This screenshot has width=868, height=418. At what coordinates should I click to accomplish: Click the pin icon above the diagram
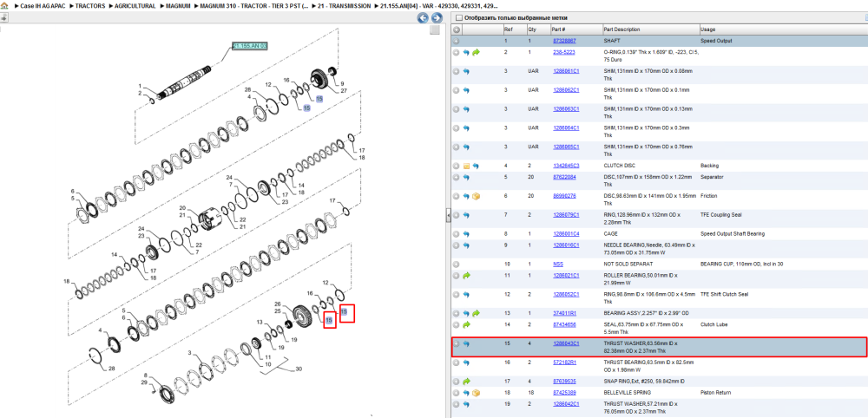click(3, 17)
